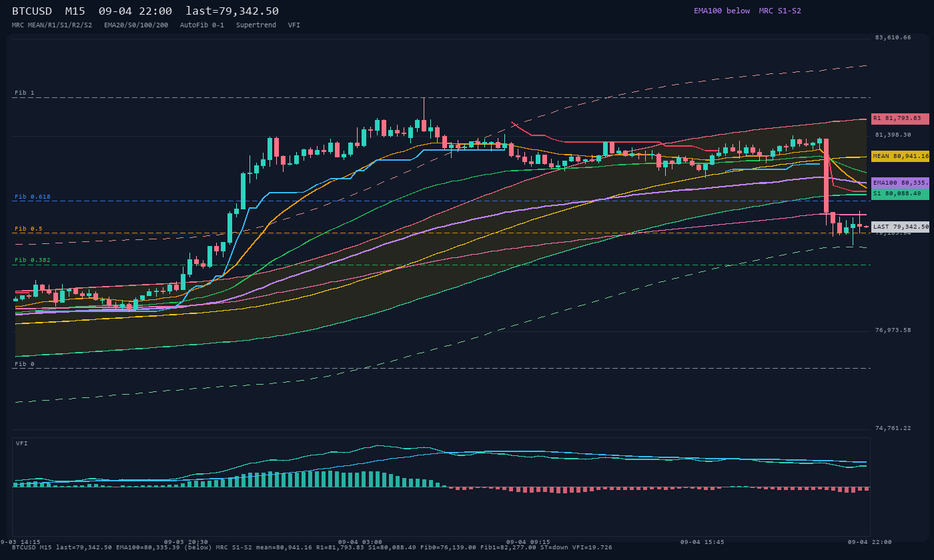The height and width of the screenshot is (560, 934).
Task: Click the white 'LAST 79,342.50' price tag
Action: tap(900, 227)
